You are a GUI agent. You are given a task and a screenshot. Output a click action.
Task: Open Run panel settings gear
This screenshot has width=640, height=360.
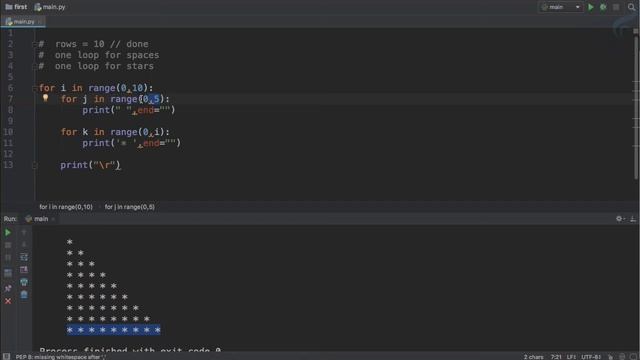point(620,219)
